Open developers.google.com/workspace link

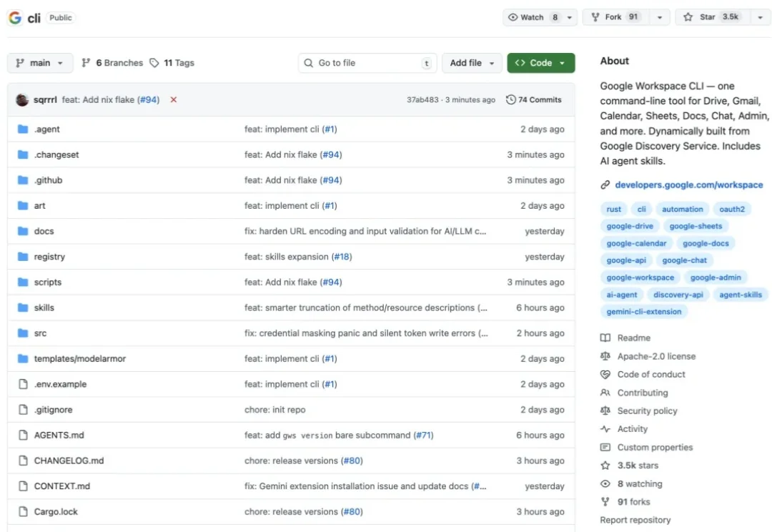(x=688, y=184)
